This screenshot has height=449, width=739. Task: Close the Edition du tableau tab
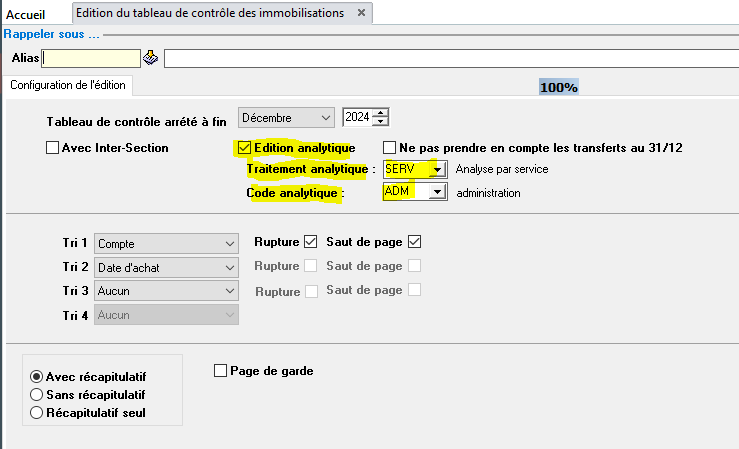pos(362,13)
